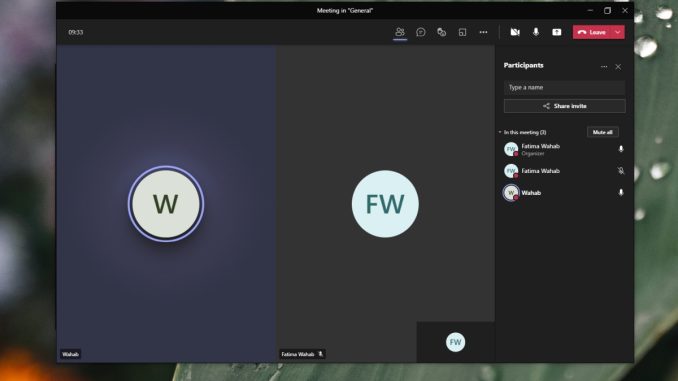The height and width of the screenshot is (381, 678).
Task: Open the reactions icon in meeting toolbar
Action: pos(441,32)
